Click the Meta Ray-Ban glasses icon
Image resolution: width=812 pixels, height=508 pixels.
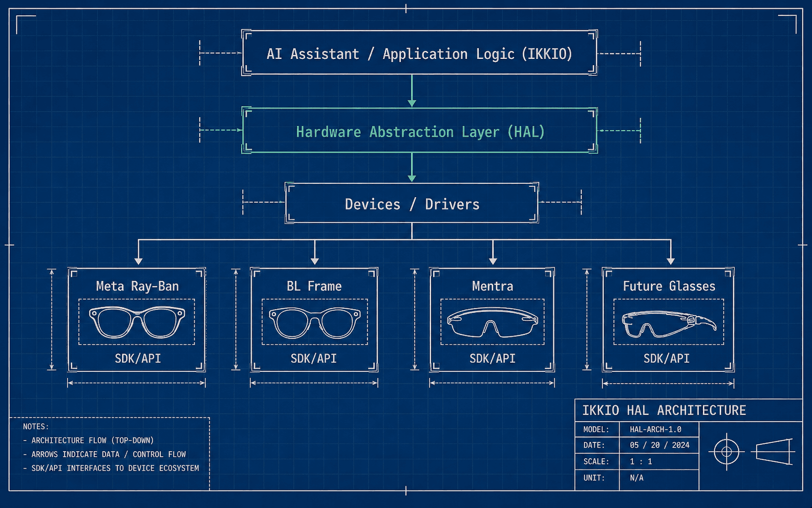click(137, 322)
